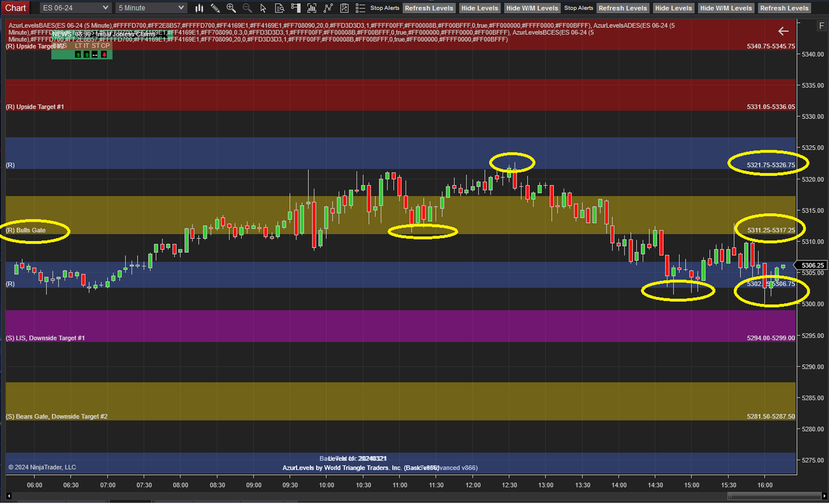This screenshot has width=829, height=504.
Task: Click the CP red down arrow indicator
Action: [105, 53]
